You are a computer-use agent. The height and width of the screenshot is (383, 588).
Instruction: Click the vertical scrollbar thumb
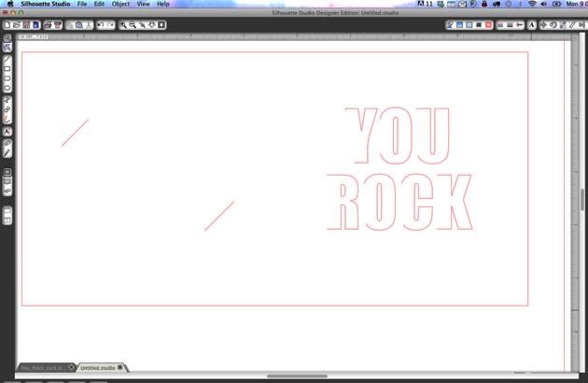click(582, 200)
